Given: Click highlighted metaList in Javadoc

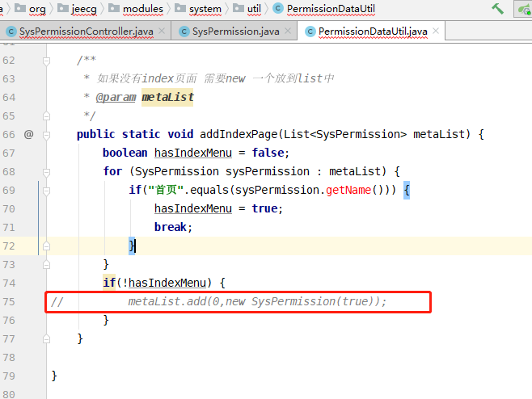Looking at the screenshot, I should tap(167, 97).
